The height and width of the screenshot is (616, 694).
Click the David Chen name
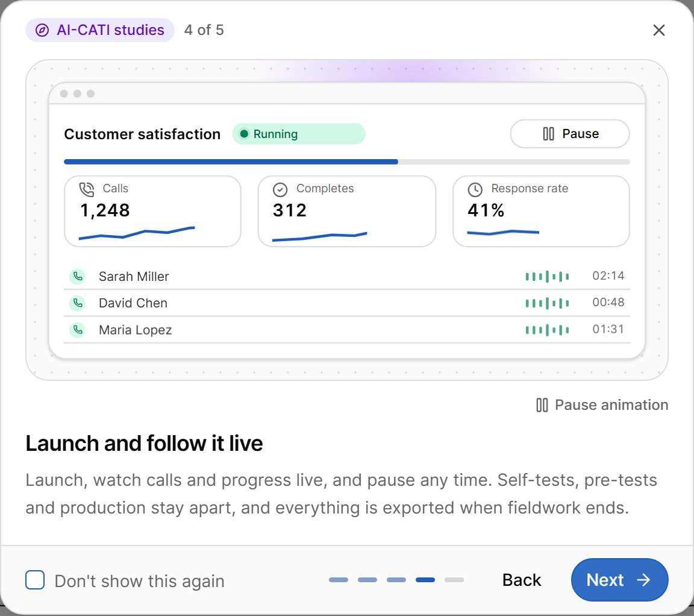[x=133, y=303]
